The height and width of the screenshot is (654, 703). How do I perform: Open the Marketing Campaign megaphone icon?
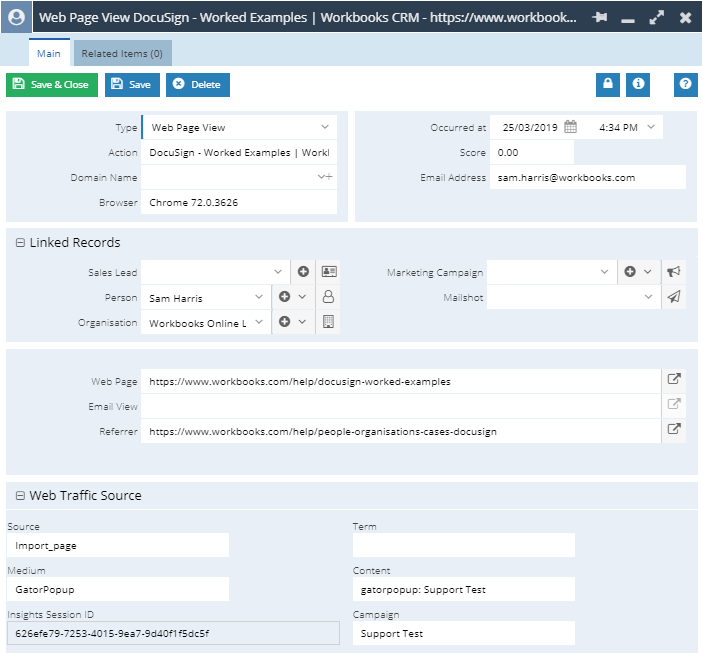[674, 272]
